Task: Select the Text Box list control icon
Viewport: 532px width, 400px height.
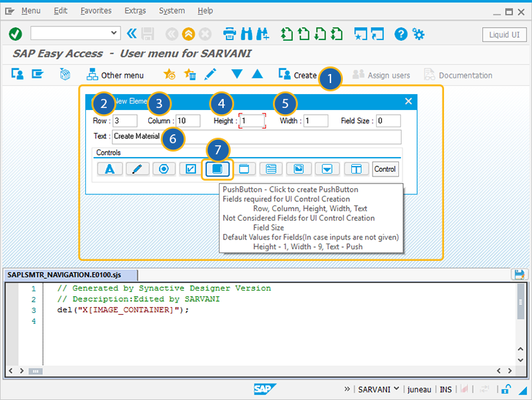Action: click(271, 169)
